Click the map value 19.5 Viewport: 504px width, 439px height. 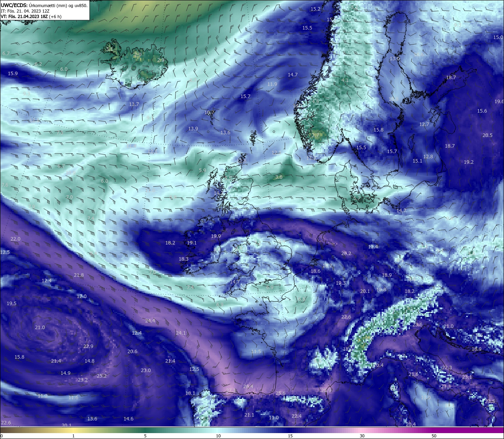click(11, 303)
